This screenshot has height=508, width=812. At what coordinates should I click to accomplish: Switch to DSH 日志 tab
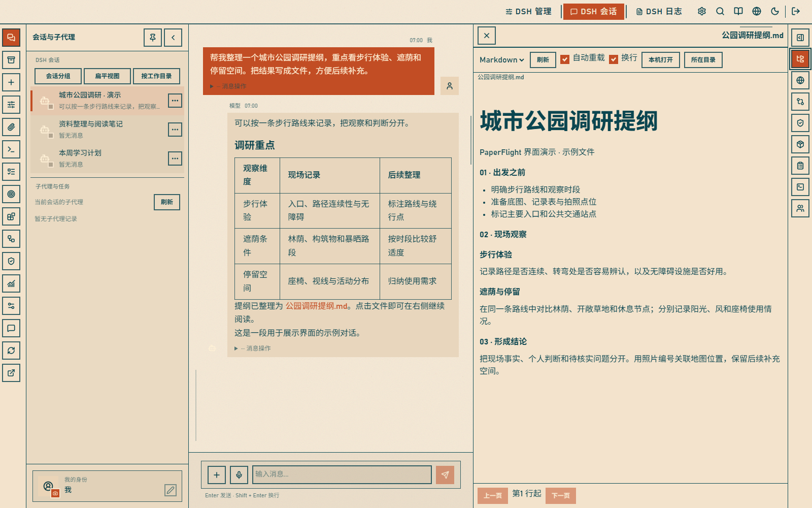pyautogui.click(x=659, y=11)
